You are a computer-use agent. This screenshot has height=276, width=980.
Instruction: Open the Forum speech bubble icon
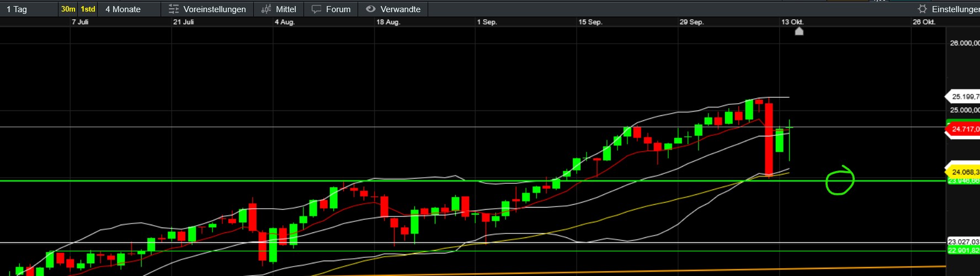point(316,9)
